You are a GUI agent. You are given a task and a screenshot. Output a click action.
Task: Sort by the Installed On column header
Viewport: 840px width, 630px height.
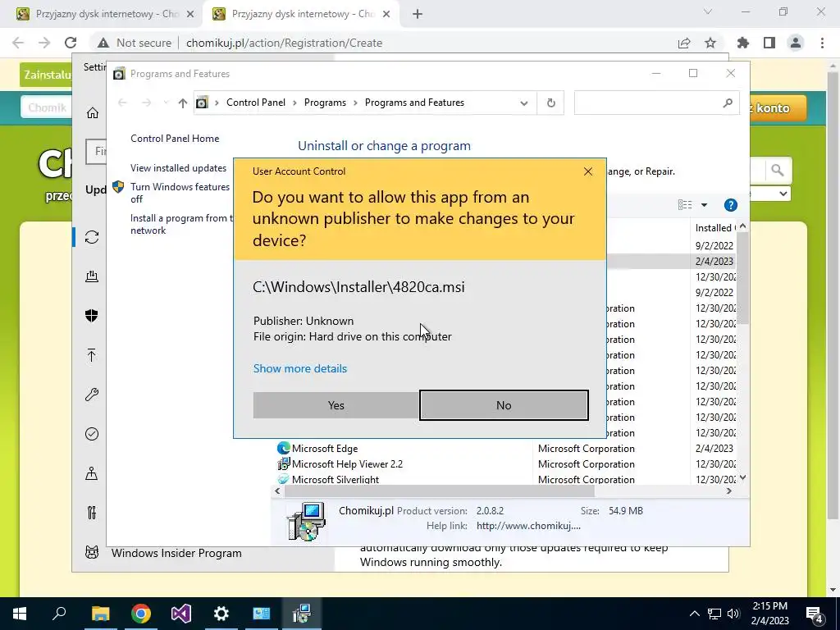[x=714, y=228]
